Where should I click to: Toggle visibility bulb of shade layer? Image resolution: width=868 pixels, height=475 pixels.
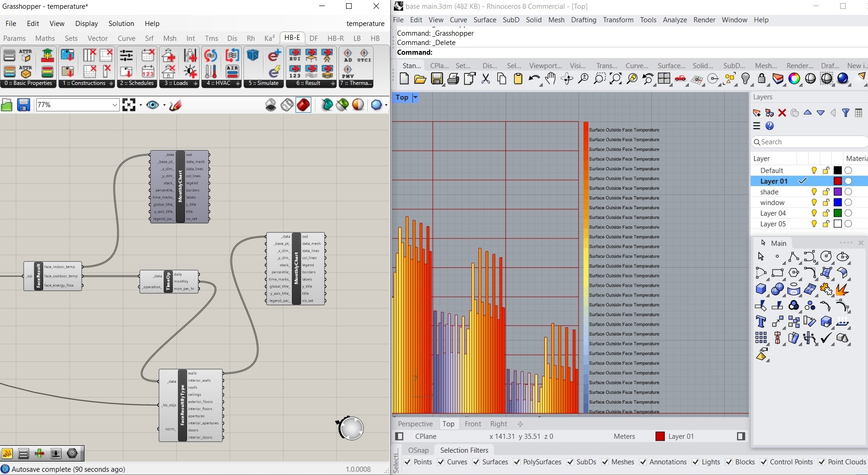[x=814, y=192]
